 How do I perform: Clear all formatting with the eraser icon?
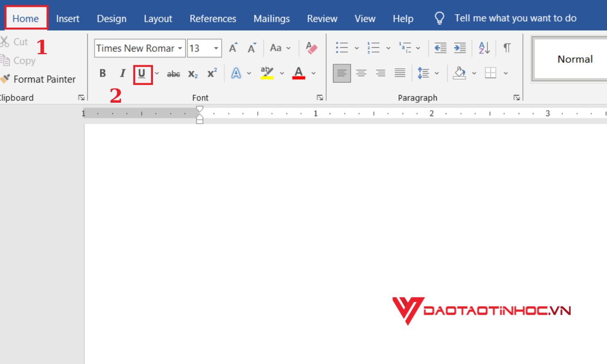pyautogui.click(x=311, y=48)
